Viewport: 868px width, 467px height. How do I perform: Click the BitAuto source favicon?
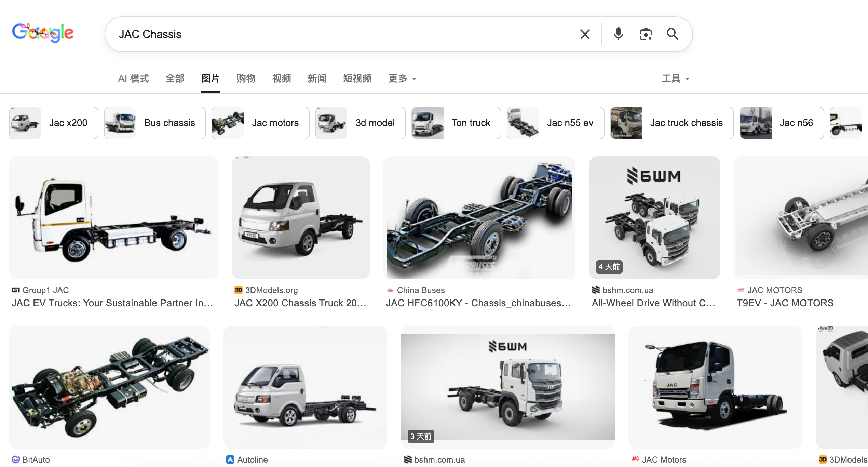[16, 459]
